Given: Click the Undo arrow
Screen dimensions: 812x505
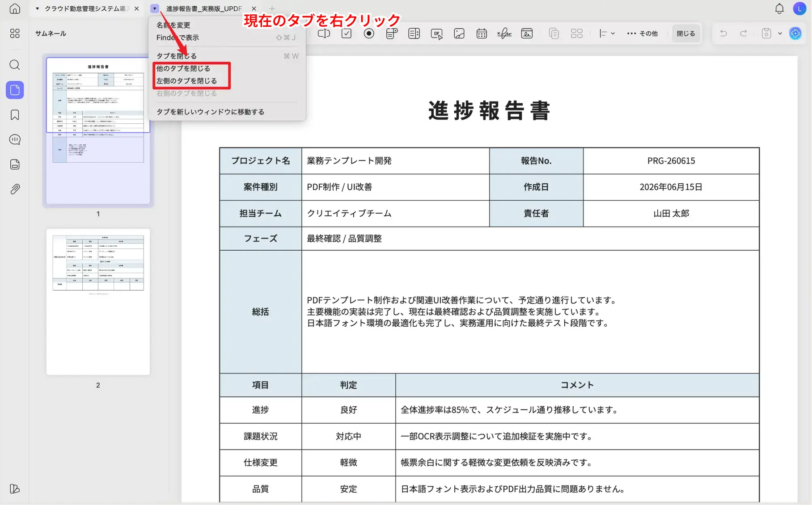Looking at the screenshot, I should [723, 34].
